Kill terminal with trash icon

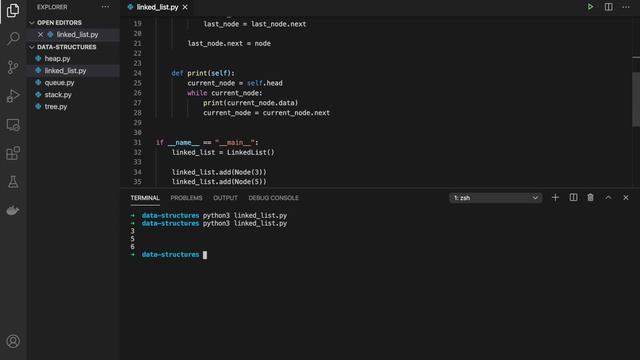click(590, 198)
